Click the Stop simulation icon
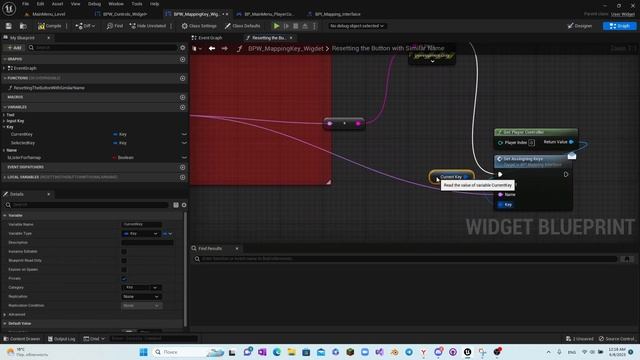Viewport: 640px width, 360px height. coord(296,26)
